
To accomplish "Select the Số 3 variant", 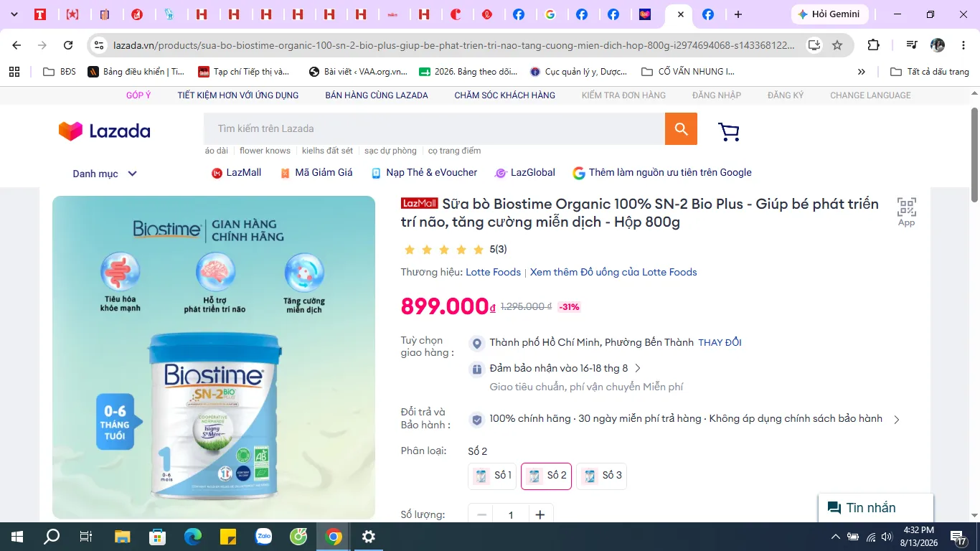I will pos(601,476).
